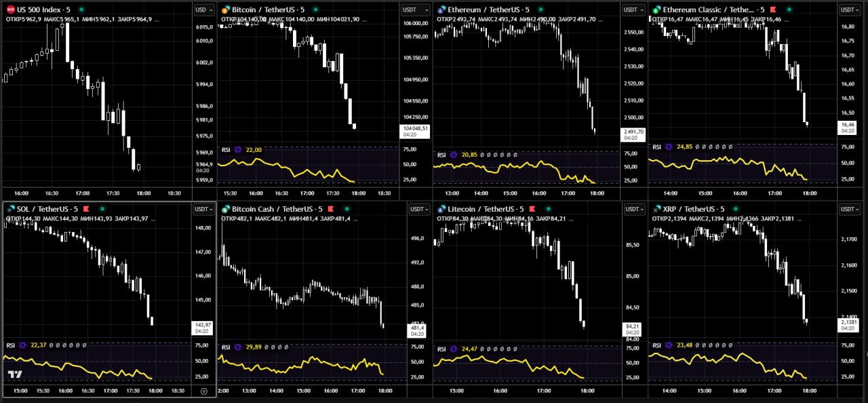Click the Litecoin / TetherUS coin logo
Screen dimensions: 868x403
click(441, 209)
